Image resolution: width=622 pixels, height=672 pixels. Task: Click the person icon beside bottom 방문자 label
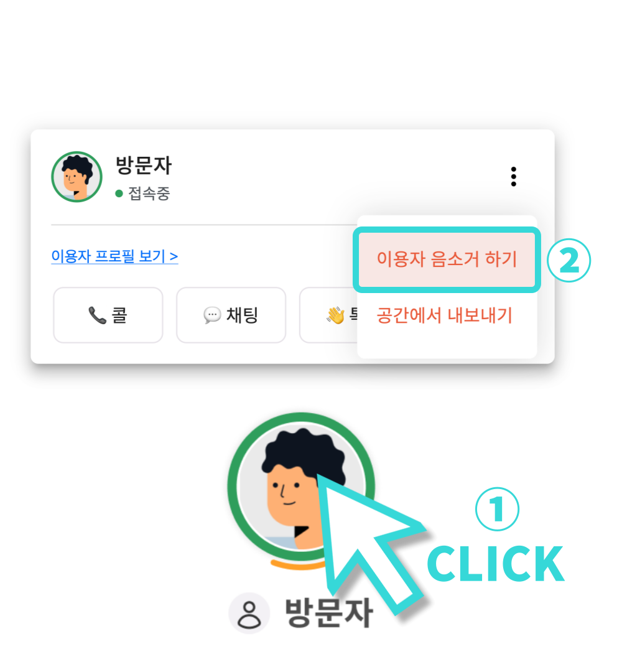249,614
